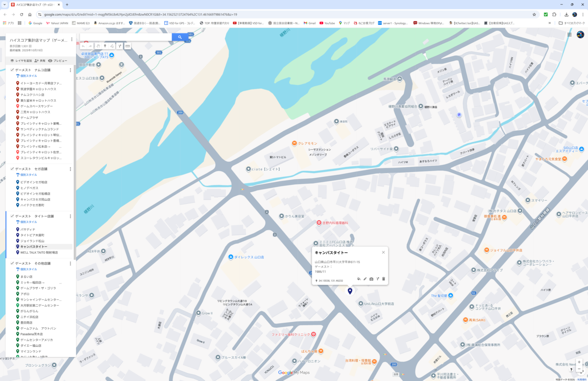
Task: Click the pencil edit icon in popup
Action: [x=365, y=279]
